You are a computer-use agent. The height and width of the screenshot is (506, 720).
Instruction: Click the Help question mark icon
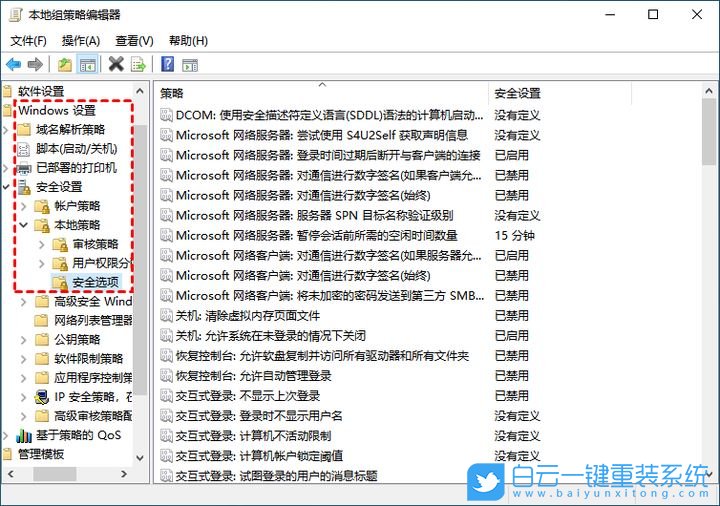(x=168, y=64)
